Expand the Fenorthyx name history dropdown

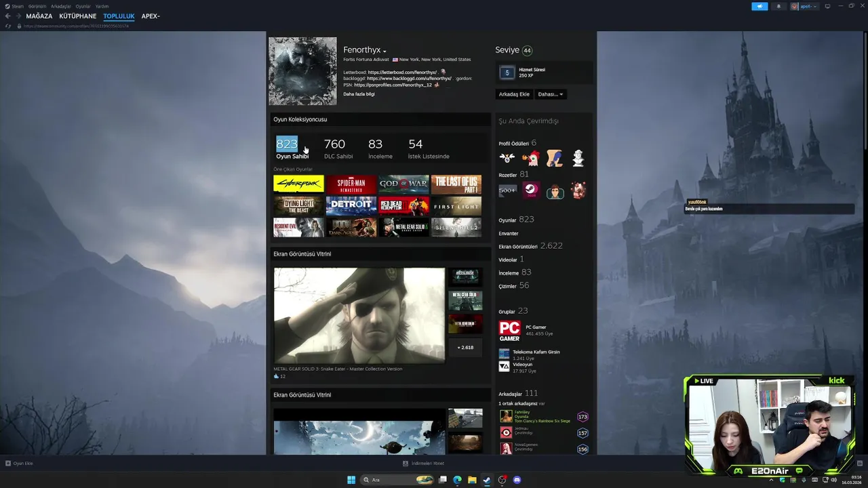[x=384, y=52]
